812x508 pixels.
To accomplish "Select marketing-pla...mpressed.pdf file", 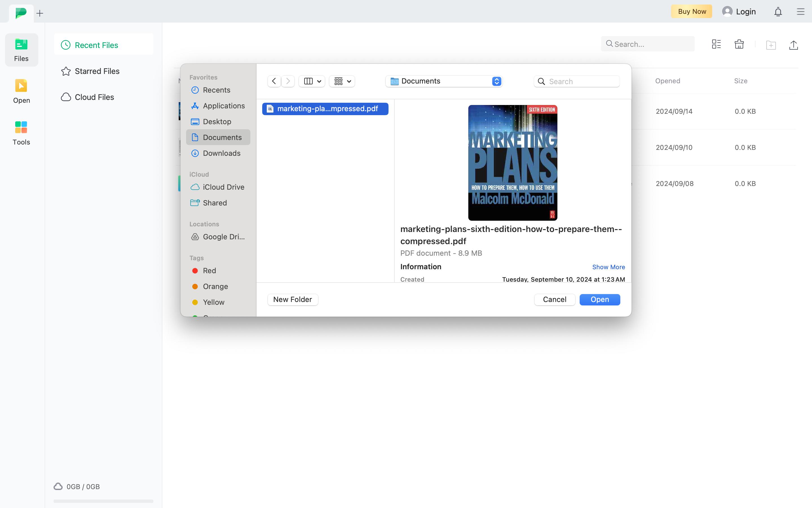I will 325,109.
